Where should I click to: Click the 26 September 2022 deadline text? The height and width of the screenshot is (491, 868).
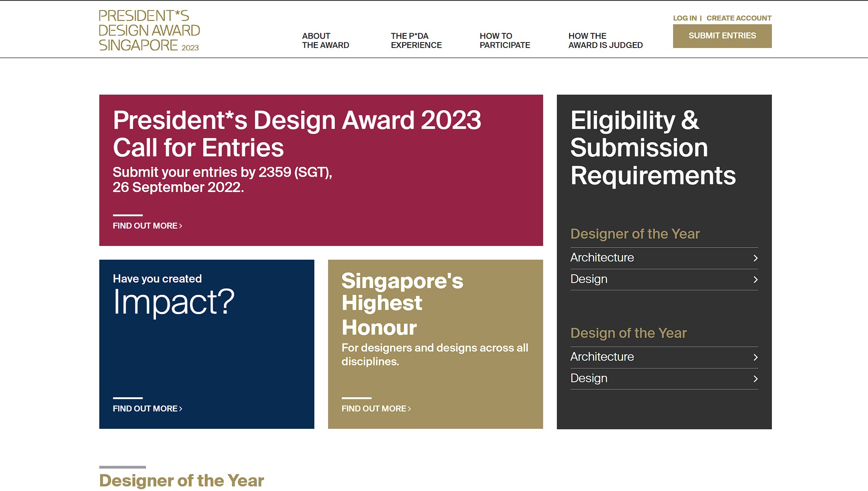click(178, 187)
